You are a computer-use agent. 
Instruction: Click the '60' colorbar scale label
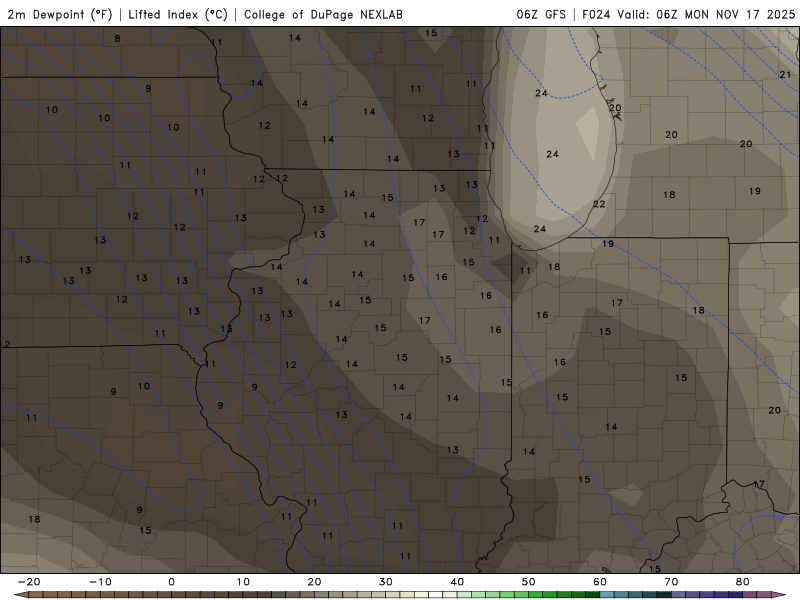(600, 582)
